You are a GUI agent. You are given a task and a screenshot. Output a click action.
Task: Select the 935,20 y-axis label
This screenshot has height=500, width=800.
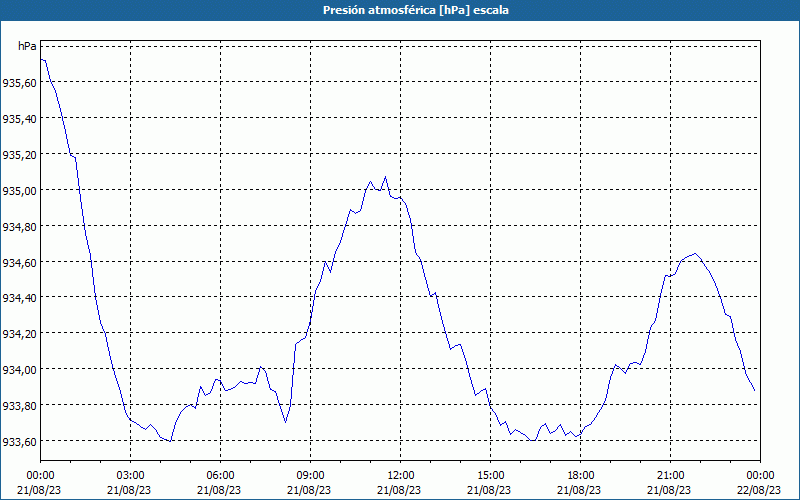(19, 154)
